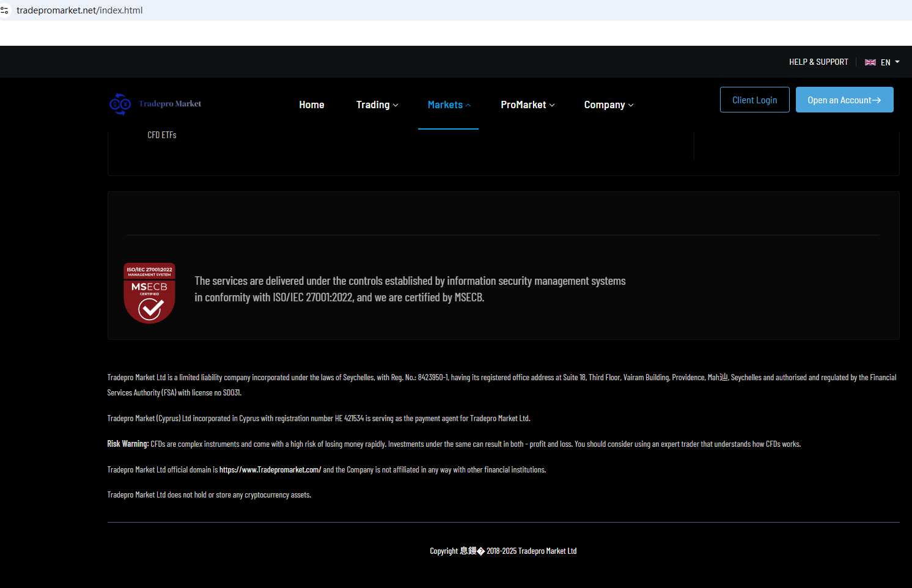Viewport: 912px width, 588px height.
Task: Open the HELP & SUPPORT link
Action: [x=818, y=62]
